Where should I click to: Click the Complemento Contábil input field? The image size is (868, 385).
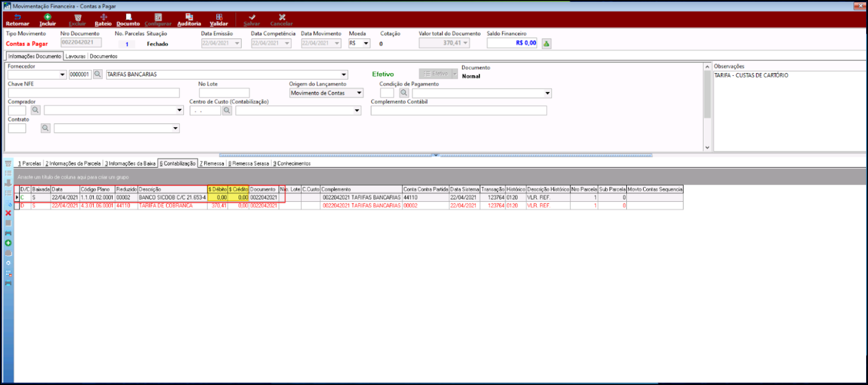pyautogui.click(x=459, y=111)
